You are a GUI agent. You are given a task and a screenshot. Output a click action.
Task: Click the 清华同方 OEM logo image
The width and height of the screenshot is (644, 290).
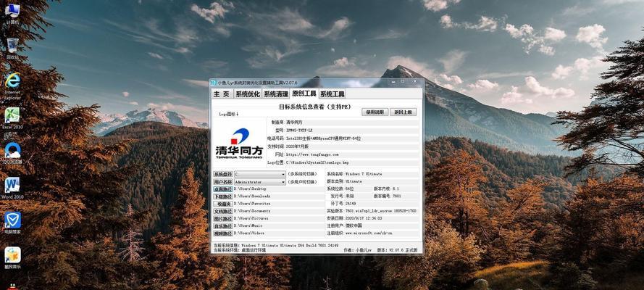pyautogui.click(x=238, y=143)
